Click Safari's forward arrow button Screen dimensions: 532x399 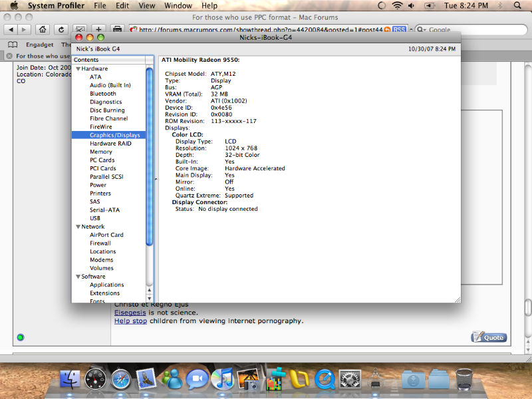24,29
